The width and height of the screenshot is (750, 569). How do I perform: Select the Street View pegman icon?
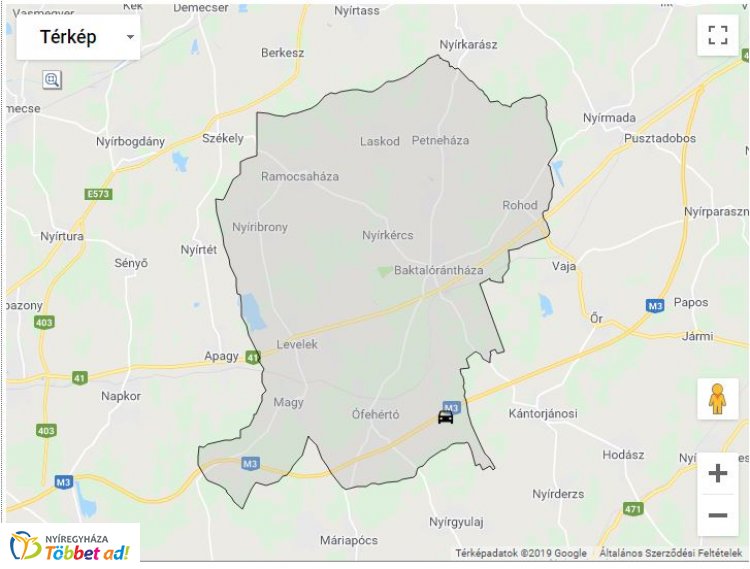click(x=717, y=399)
